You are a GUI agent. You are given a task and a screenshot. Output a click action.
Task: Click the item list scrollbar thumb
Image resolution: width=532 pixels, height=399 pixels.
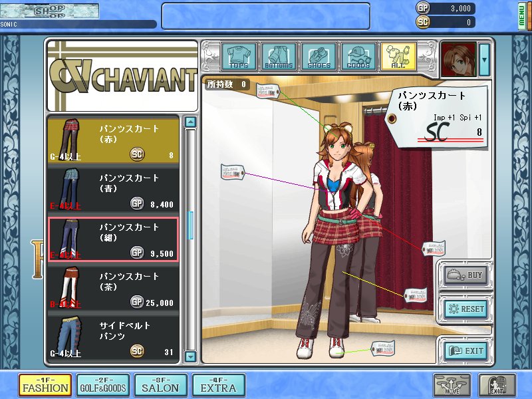[x=191, y=225]
